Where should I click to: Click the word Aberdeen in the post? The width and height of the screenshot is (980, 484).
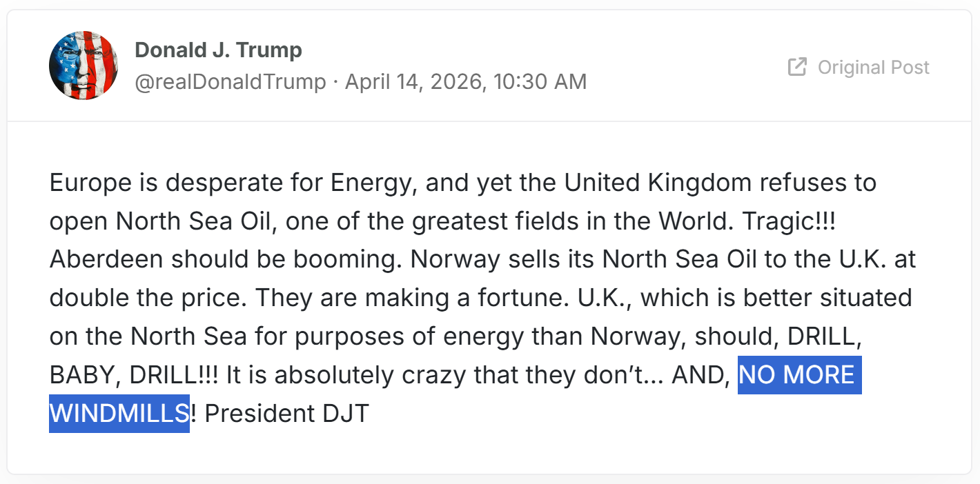[106, 260]
